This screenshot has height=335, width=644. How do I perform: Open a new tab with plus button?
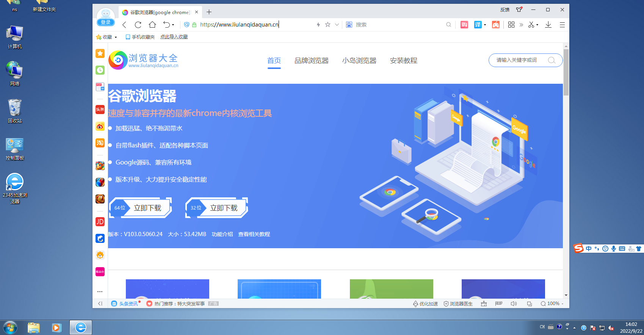tap(209, 12)
